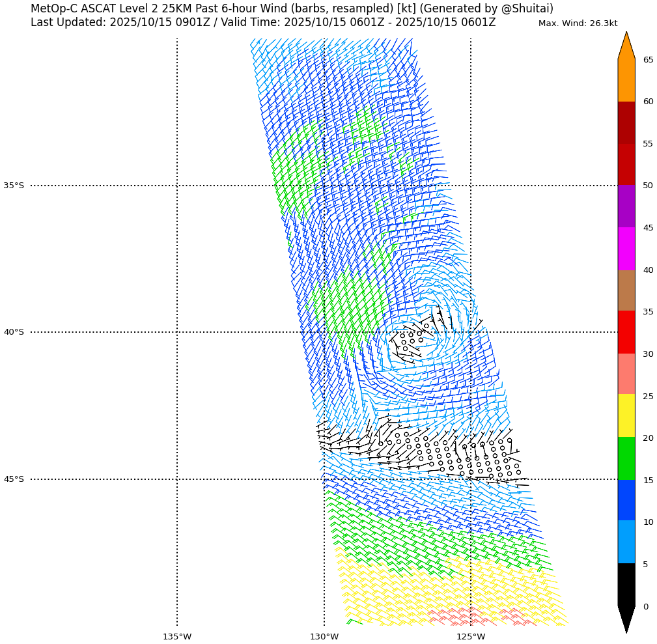Choose the black 0-5 kt colorbar segment
The height and width of the screenshot is (644, 657).
coord(626,585)
